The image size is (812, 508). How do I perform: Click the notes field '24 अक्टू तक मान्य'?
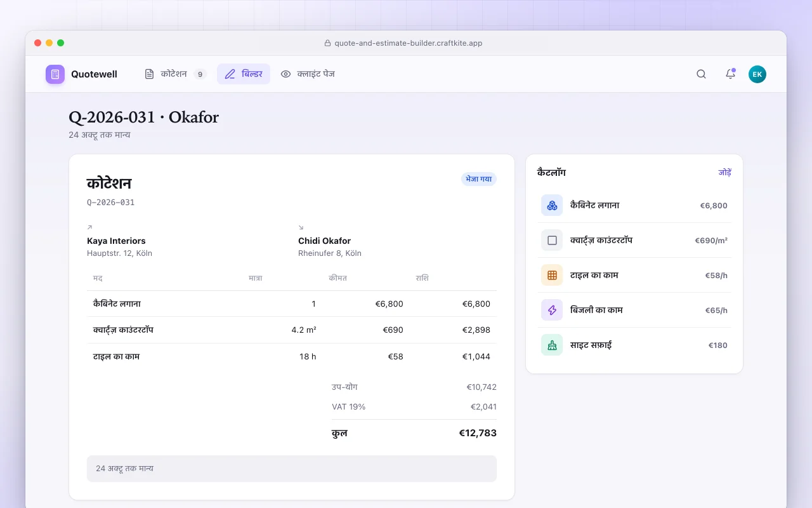(x=292, y=469)
